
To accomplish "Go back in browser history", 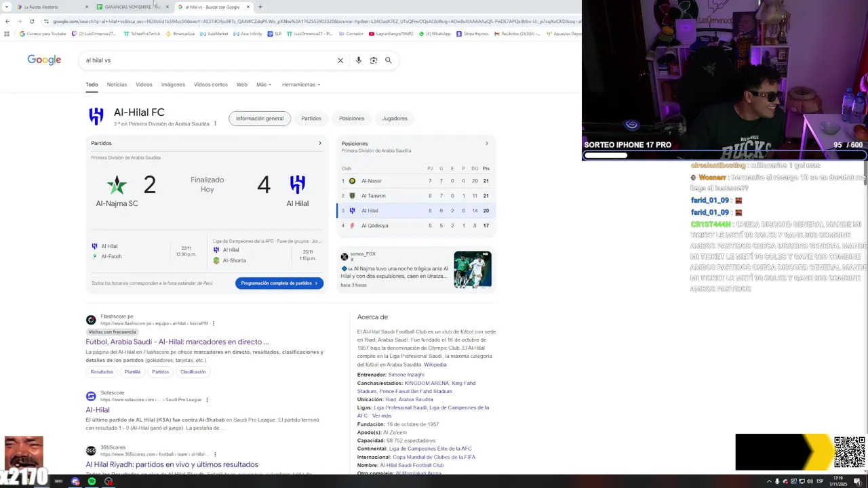I will tap(7, 21).
